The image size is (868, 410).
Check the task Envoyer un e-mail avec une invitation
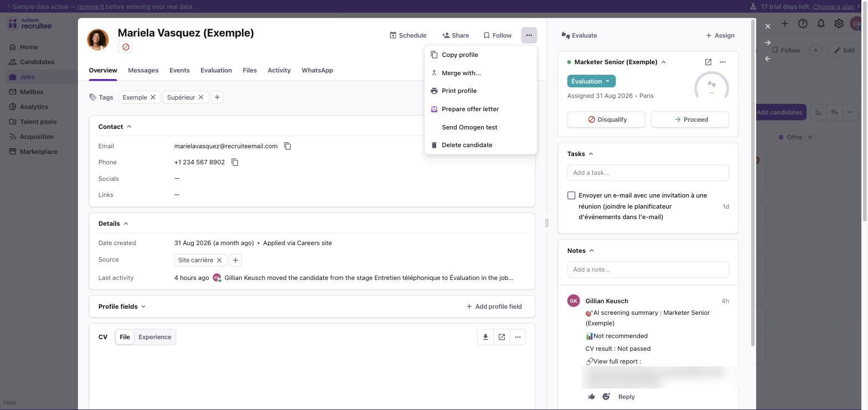[571, 195]
